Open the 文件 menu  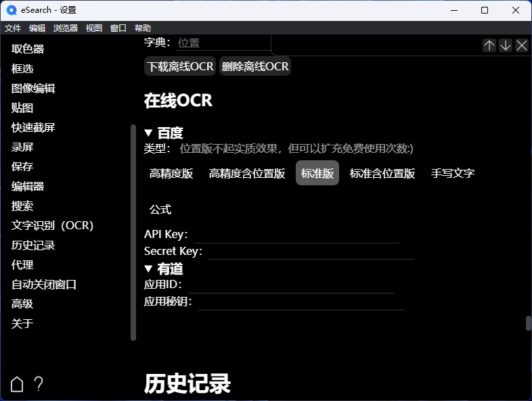(x=13, y=28)
